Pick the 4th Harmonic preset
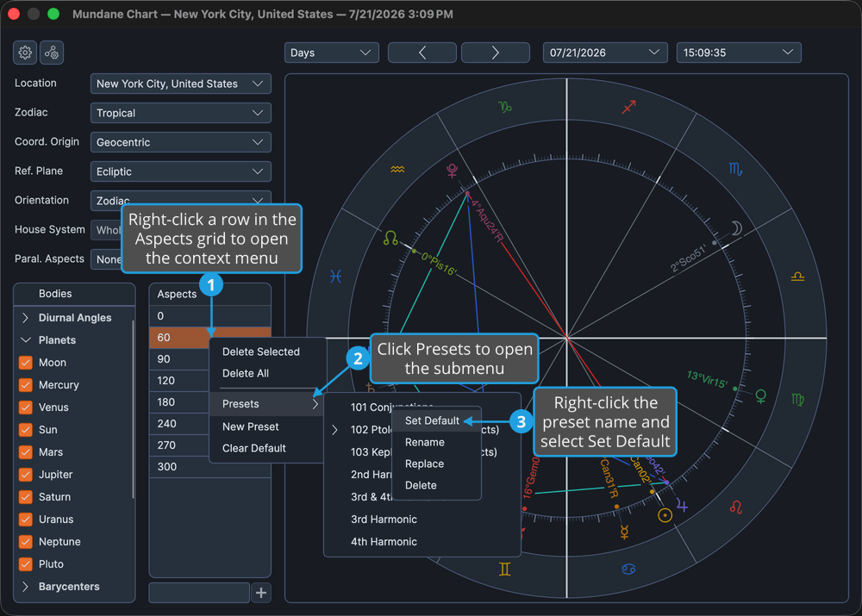The image size is (862, 616). [x=384, y=542]
